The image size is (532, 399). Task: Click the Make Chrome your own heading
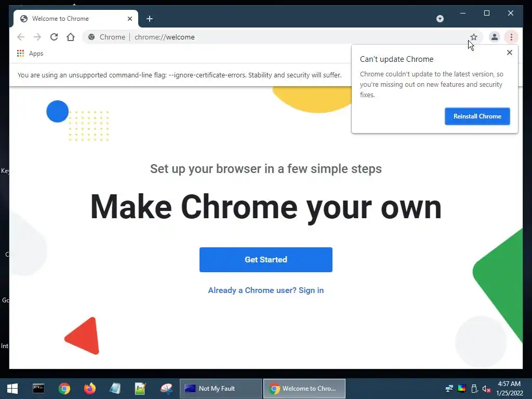[x=265, y=207]
